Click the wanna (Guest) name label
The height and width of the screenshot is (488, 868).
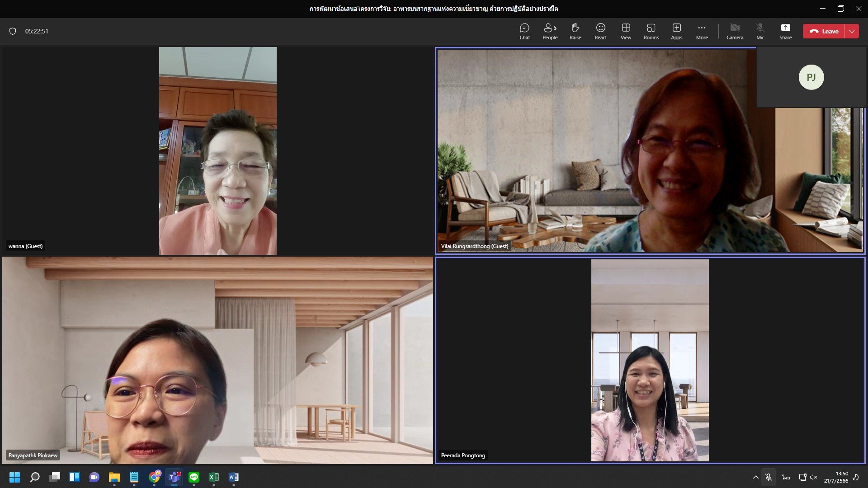(x=25, y=246)
